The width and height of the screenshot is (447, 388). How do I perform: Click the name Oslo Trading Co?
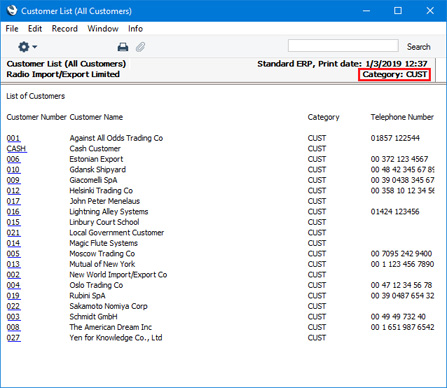click(x=96, y=285)
